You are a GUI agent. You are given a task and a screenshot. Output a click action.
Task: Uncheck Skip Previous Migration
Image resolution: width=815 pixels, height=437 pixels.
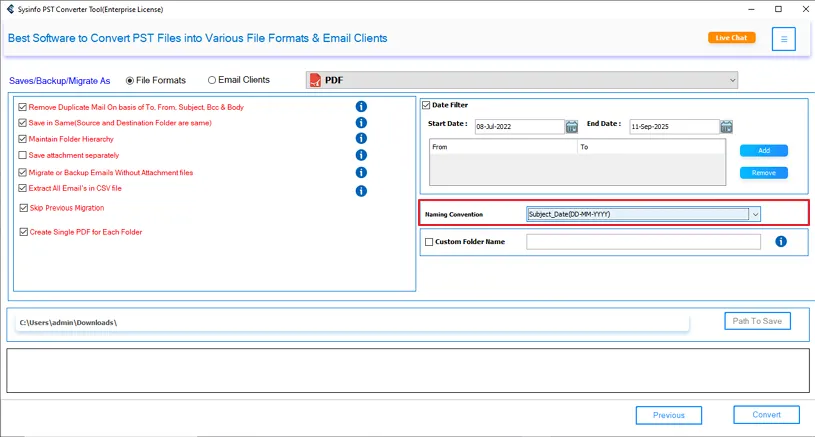pyautogui.click(x=23, y=208)
